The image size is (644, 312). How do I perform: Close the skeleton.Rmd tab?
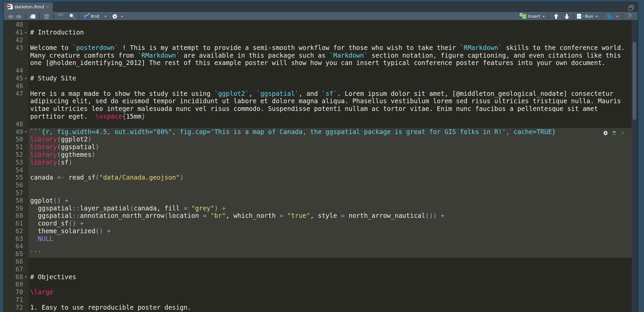[48, 7]
